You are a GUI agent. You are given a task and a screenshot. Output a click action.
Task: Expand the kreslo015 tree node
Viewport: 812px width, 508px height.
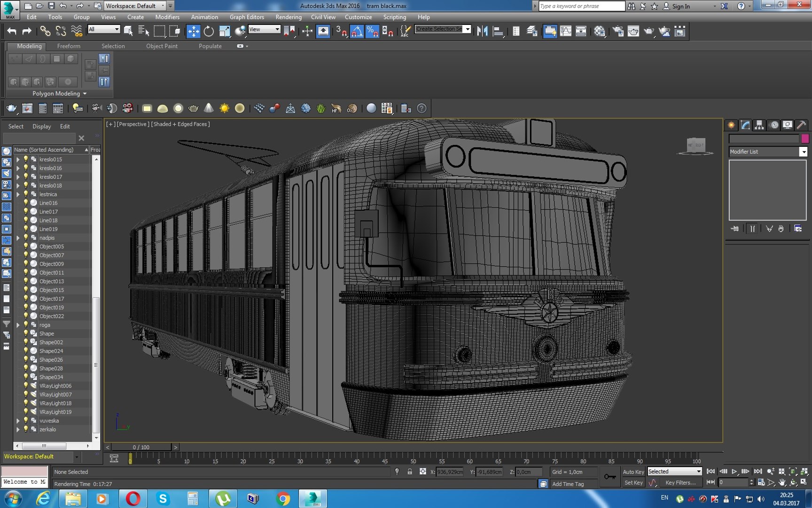point(18,159)
